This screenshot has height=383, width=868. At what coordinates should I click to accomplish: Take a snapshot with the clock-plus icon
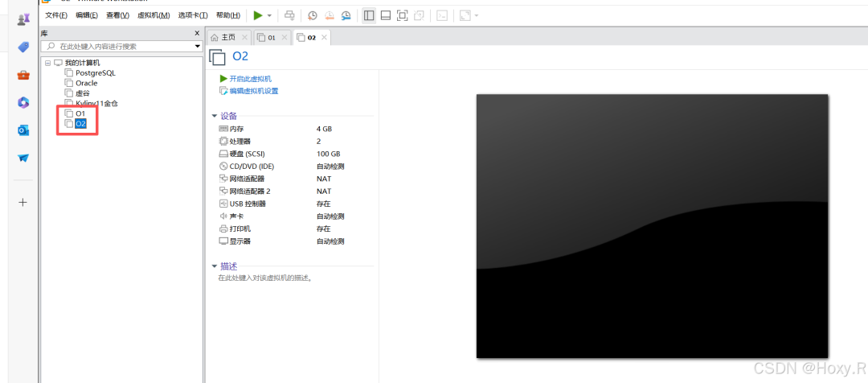313,15
